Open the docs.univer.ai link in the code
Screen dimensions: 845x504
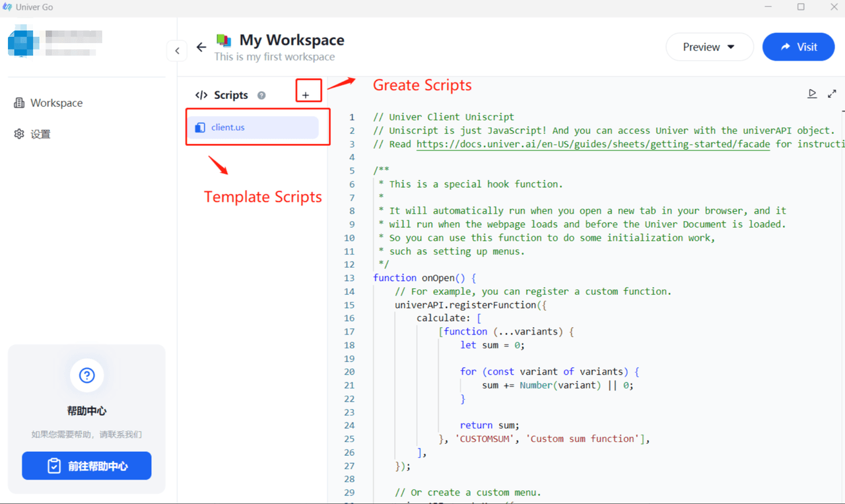[x=593, y=144]
